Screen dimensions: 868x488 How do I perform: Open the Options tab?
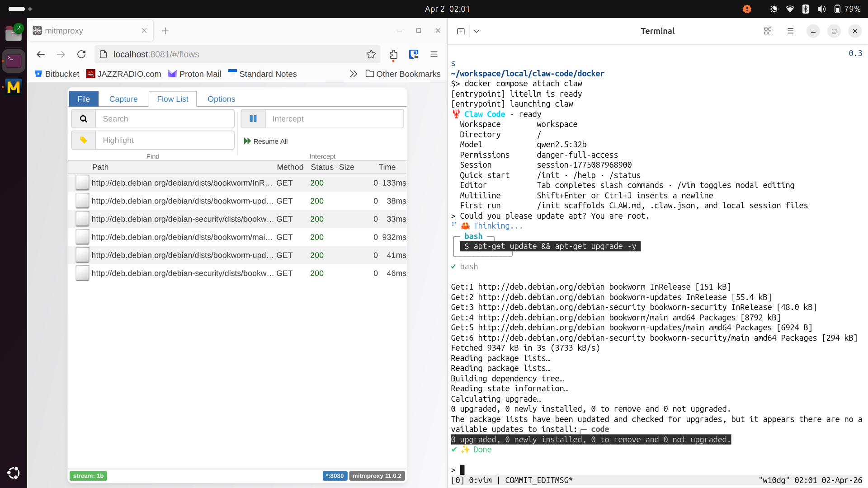221,99
